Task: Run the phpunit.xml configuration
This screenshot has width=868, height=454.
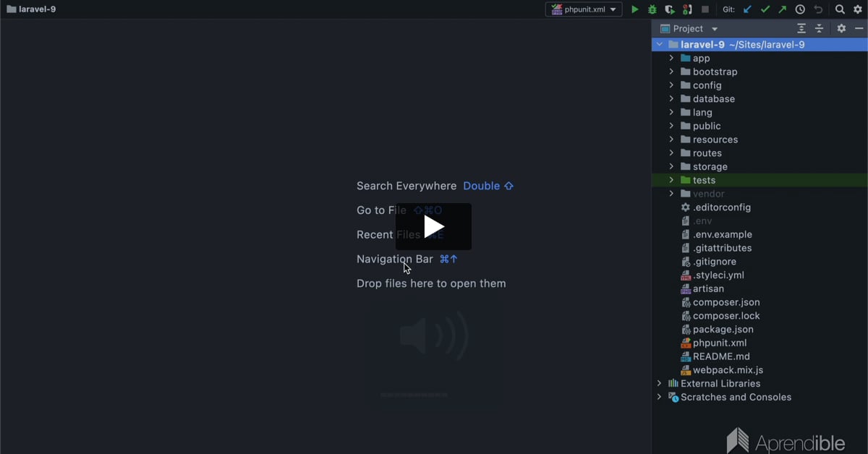Action: (x=634, y=9)
